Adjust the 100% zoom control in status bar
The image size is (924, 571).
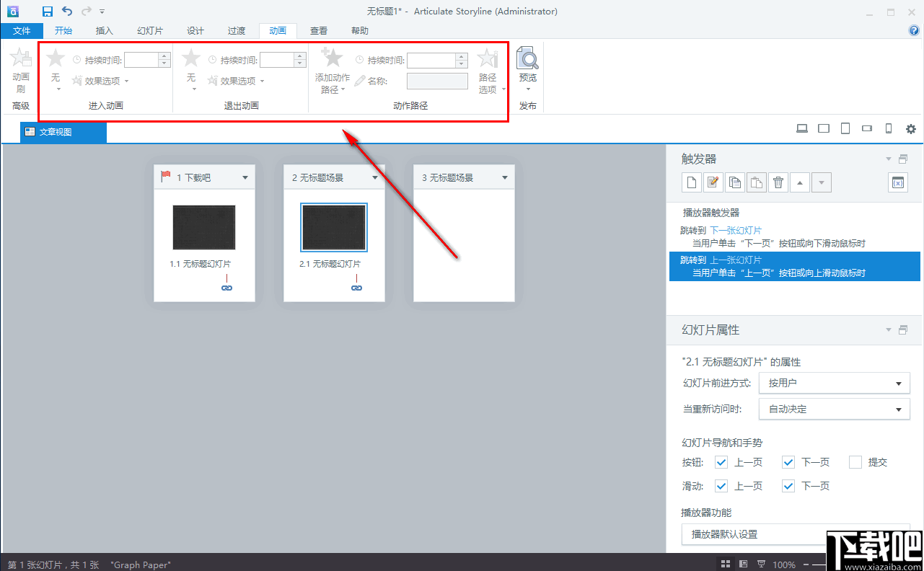(x=784, y=565)
